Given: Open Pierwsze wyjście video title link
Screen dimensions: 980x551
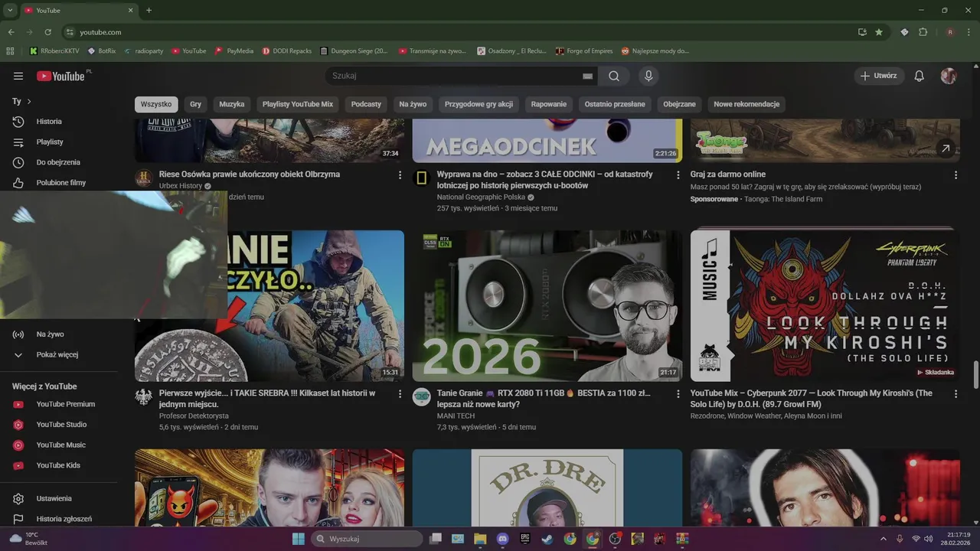Looking at the screenshot, I should [267, 399].
